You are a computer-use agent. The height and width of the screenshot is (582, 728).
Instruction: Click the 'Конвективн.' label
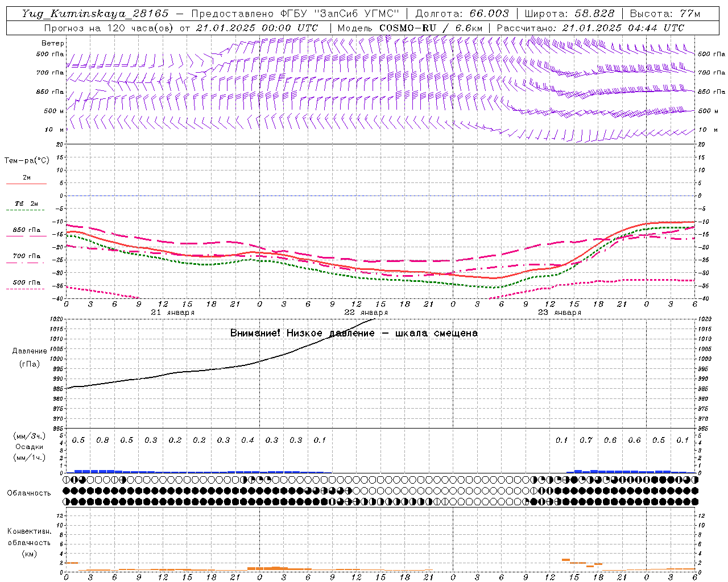pos(29,531)
